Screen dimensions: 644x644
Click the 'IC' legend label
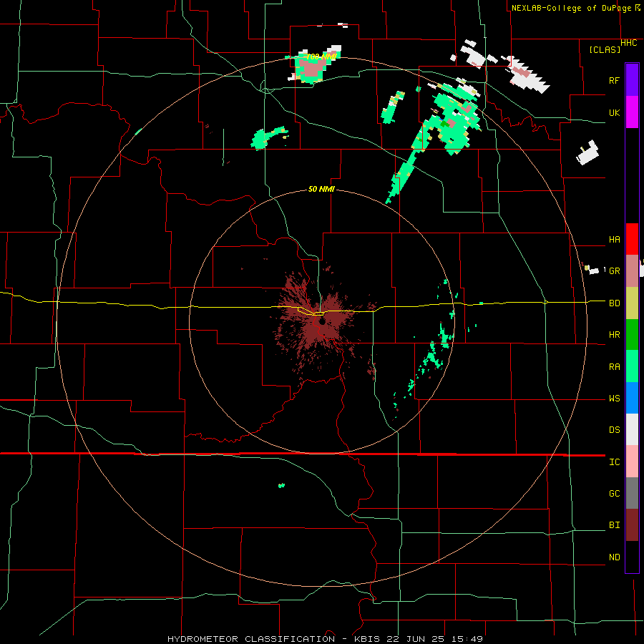[614, 462]
